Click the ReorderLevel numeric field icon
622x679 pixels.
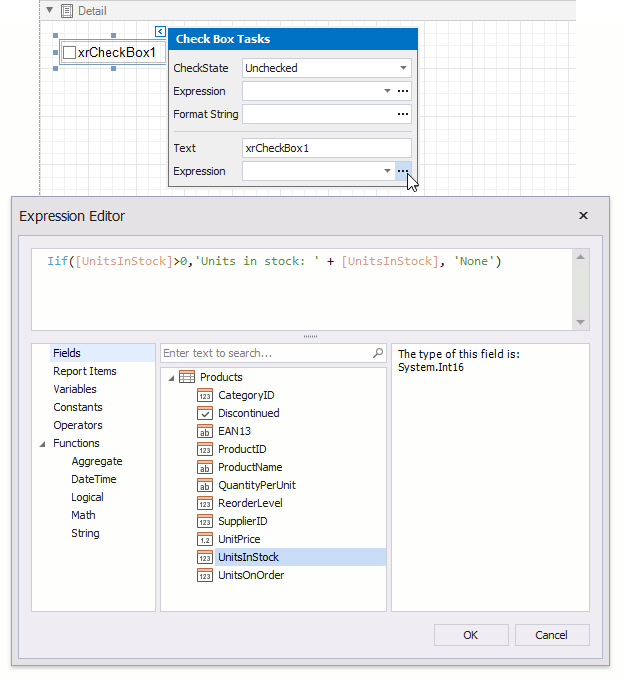coord(205,503)
